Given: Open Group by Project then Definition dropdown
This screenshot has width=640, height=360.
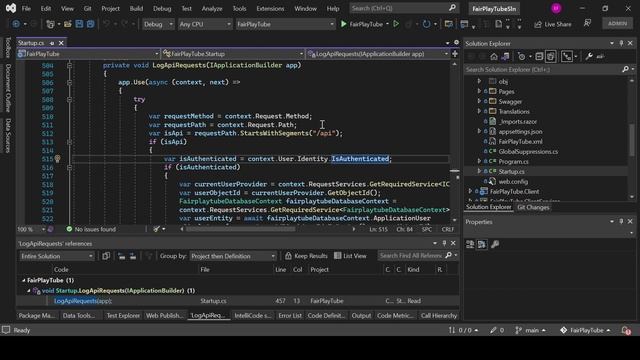Looking at the screenshot, I should [233, 256].
